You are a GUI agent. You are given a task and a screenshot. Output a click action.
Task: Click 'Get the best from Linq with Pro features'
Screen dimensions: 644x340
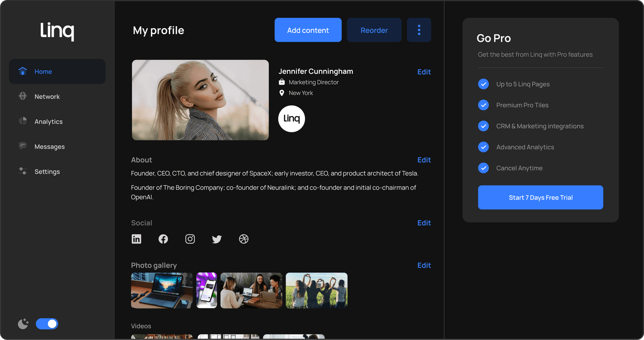point(535,54)
